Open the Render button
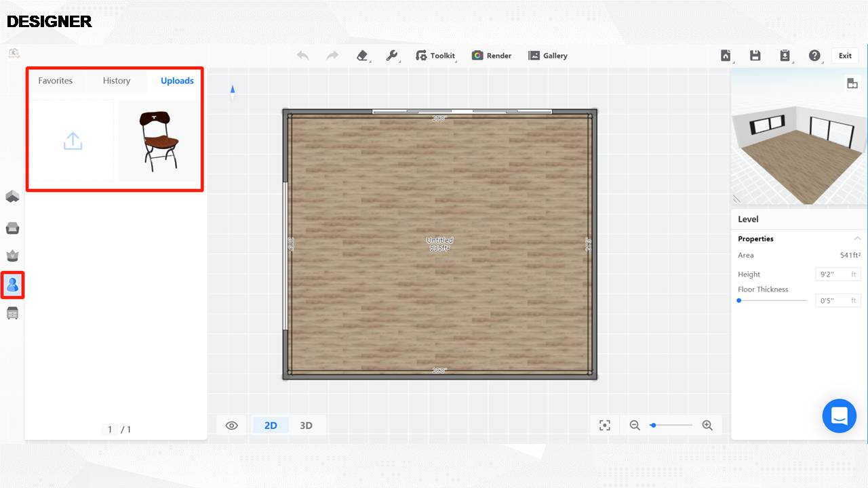The width and height of the screenshot is (868, 488). click(x=492, y=56)
